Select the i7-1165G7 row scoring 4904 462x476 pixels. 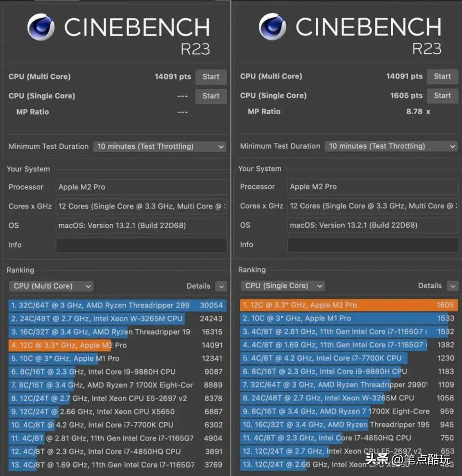coord(117,438)
